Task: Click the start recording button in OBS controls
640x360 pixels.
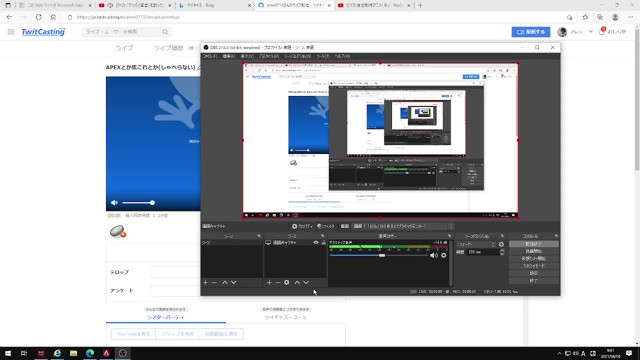Action: click(x=533, y=251)
